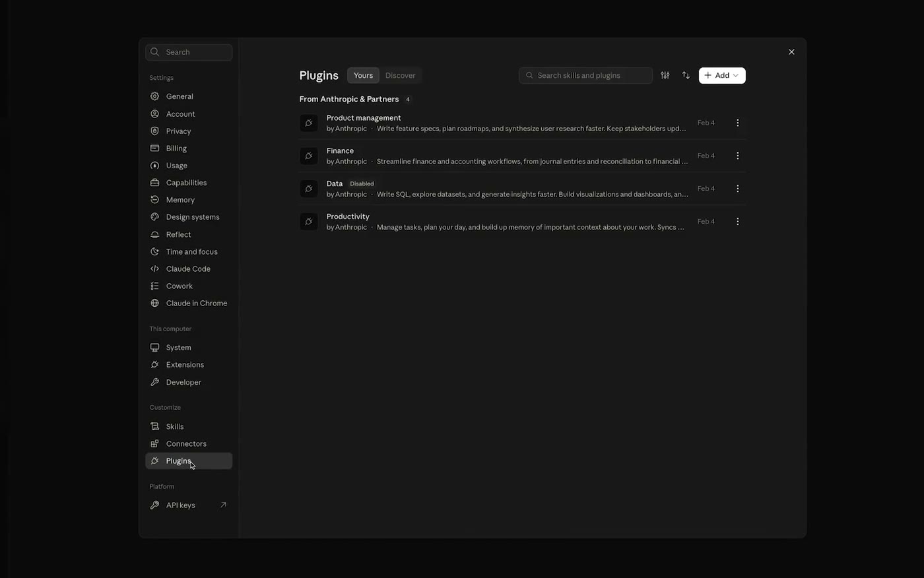The image size is (924, 578).
Task: Open Capabilities settings
Action: (189, 182)
